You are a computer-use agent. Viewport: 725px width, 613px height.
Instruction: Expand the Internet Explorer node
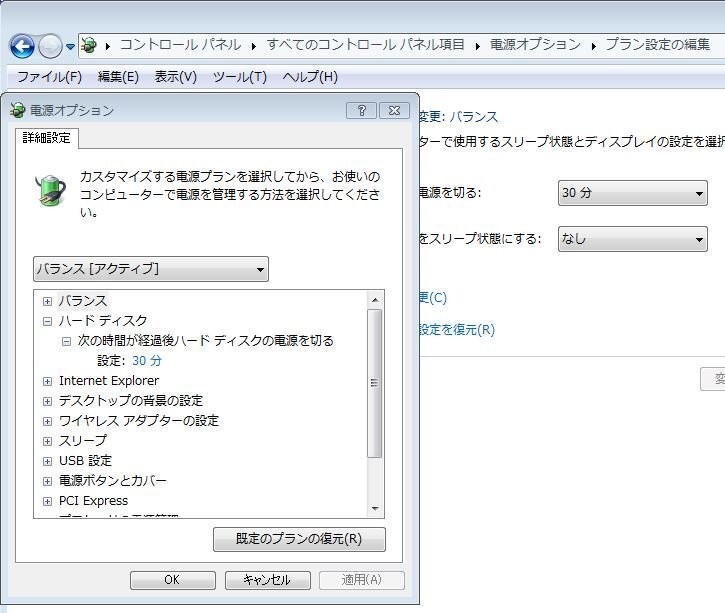pos(47,381)
